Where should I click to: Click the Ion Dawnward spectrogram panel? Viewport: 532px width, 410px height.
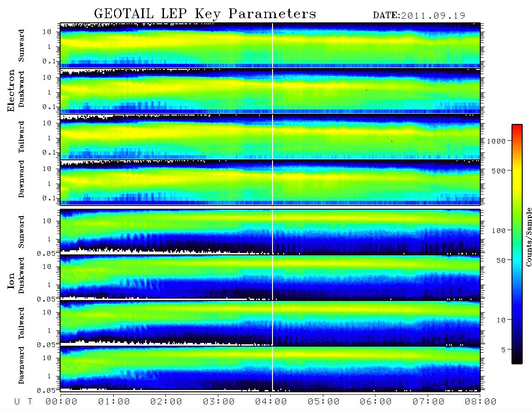[270, 369]
